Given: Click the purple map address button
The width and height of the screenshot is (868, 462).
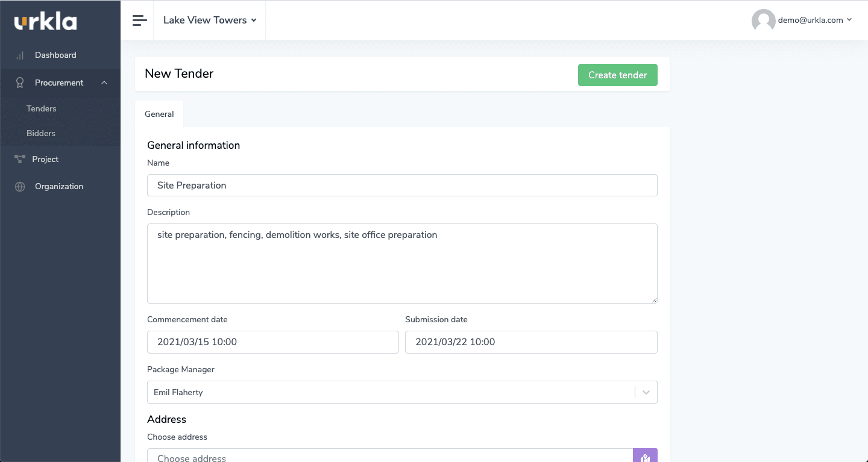Looking at the screenshot, I should (645, 457).
